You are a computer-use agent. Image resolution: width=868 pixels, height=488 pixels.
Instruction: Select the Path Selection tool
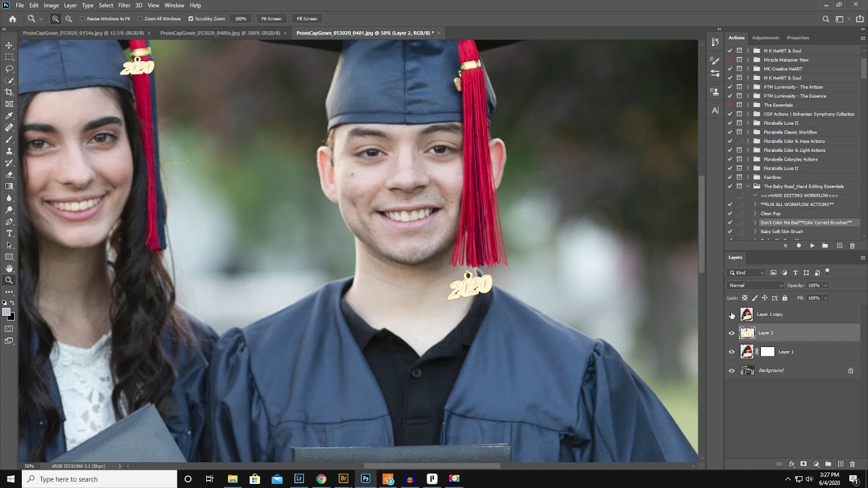pyautogui.click(x=9, y=245)
